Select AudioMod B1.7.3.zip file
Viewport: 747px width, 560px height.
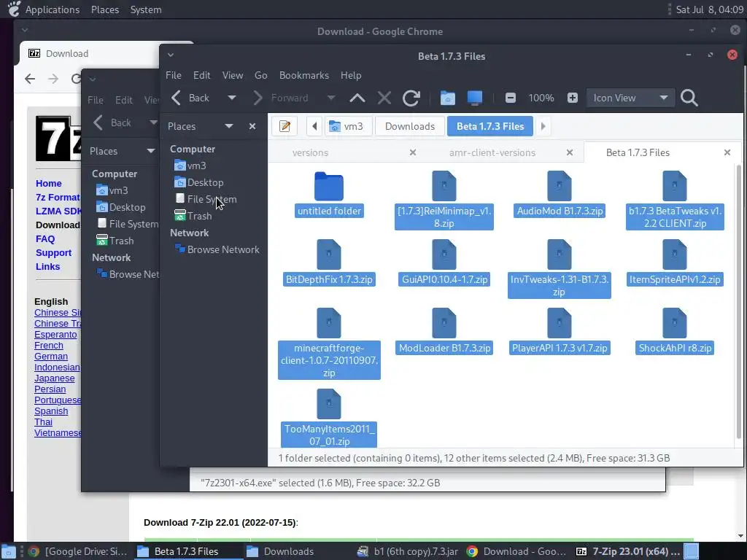pos(560,195)
